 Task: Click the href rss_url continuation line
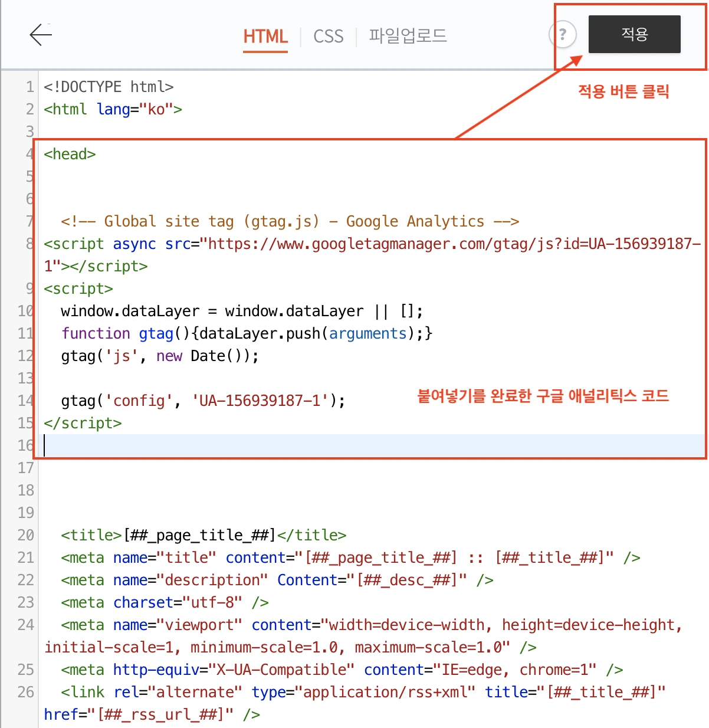pos(152,714)
